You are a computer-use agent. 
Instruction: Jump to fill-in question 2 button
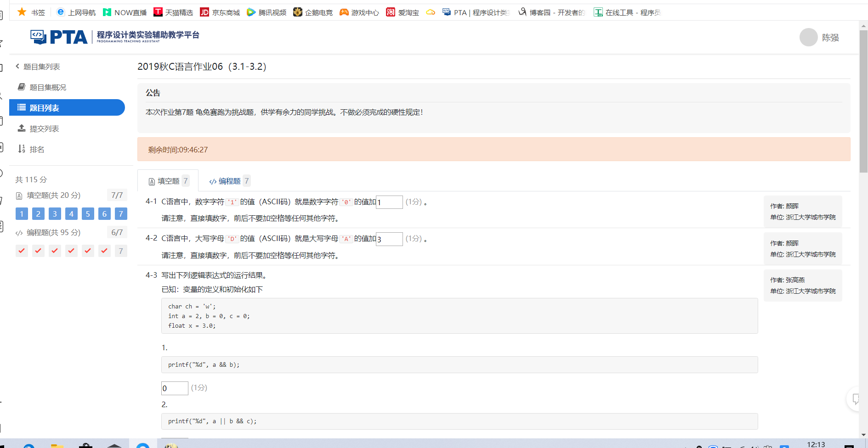(38, 214)
